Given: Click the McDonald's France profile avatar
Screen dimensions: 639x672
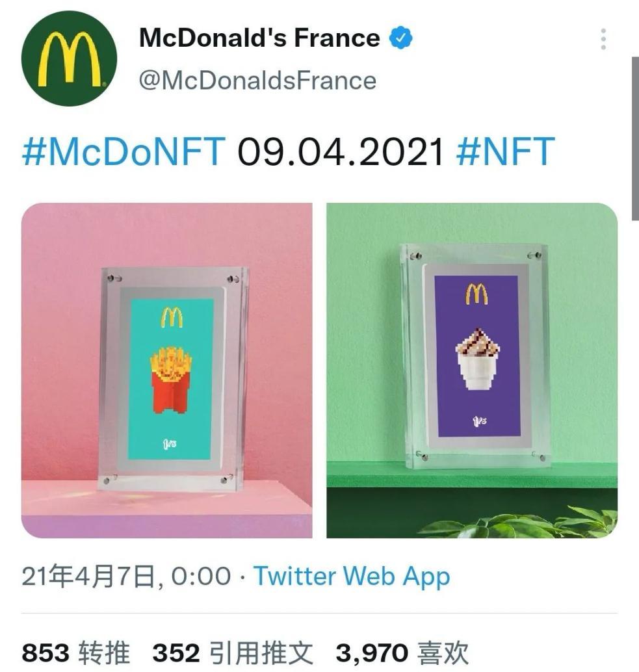Looking at the screenshot, I should tap(69, 59).
